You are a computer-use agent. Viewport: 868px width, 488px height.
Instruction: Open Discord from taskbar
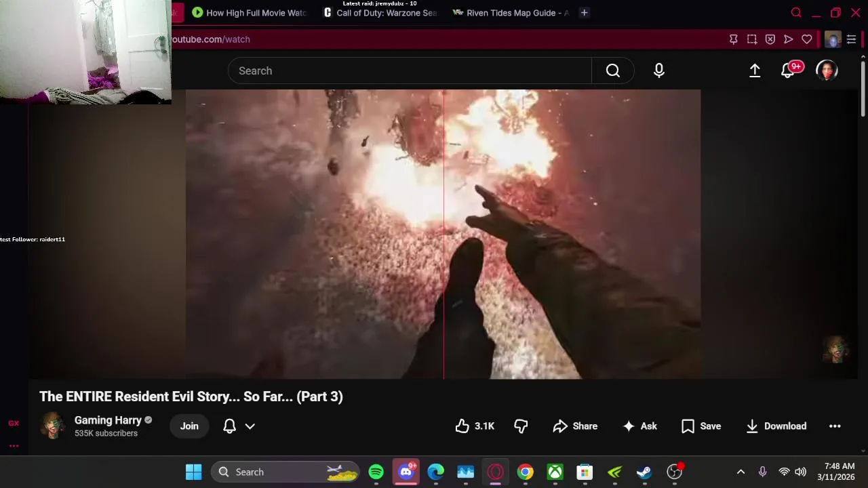[406, 472]
